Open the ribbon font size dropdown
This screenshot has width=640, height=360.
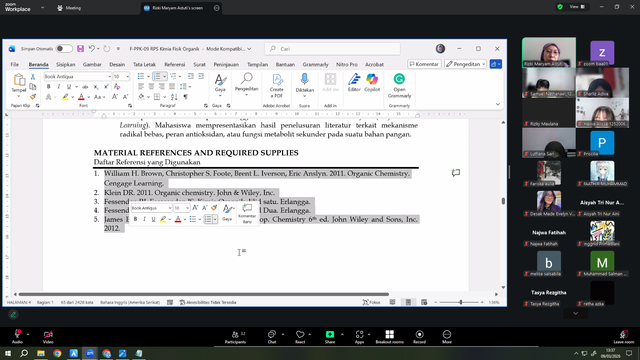coord(127,77)
